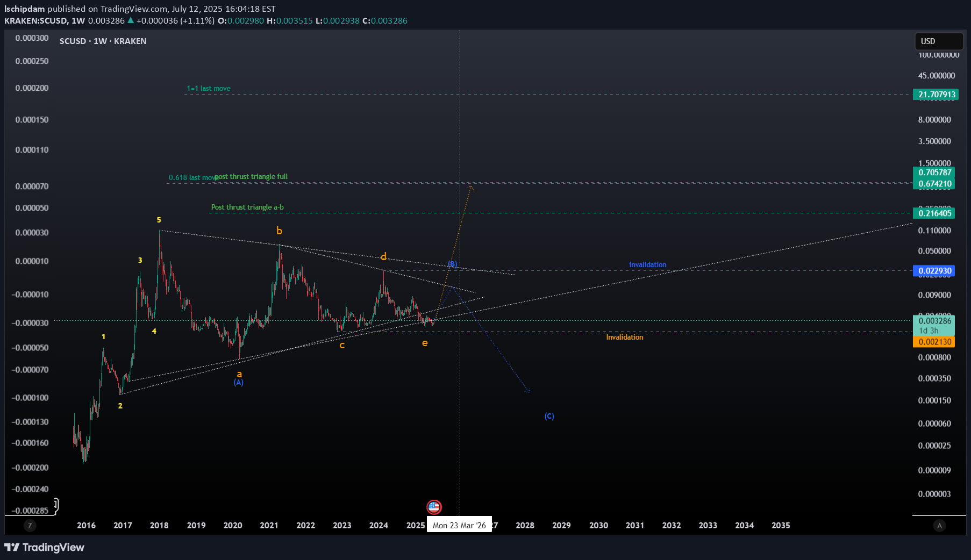971x560 pixels.
Task: Click the lschipdam author name
Action: 25,9
